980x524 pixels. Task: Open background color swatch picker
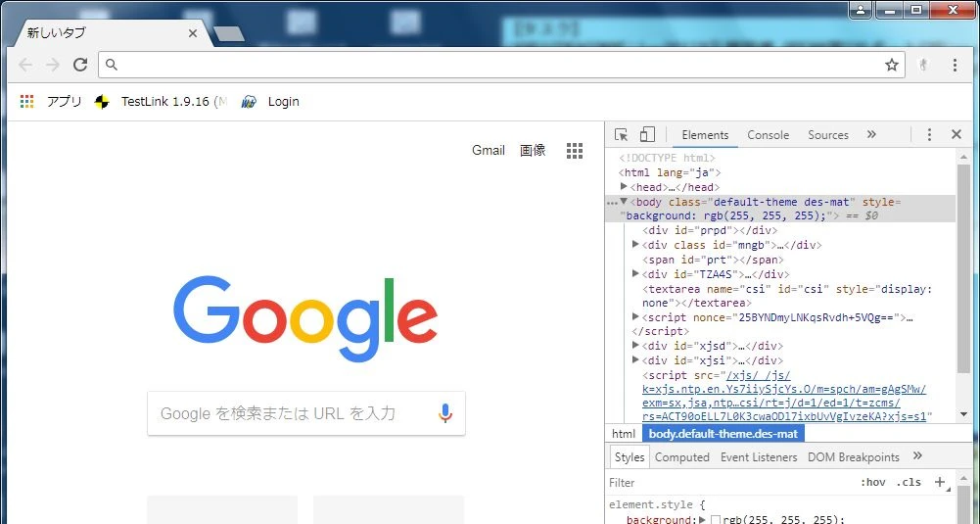[x=717, y=520]
